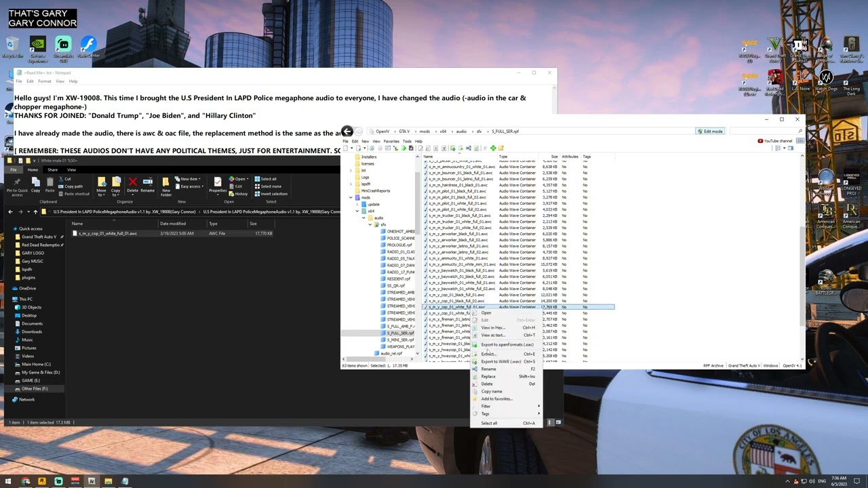The height and width of the screenshot is (488, 868).
Task: Click the GTA V breadcrumb in OpenIV
Action: pos(404,131)
